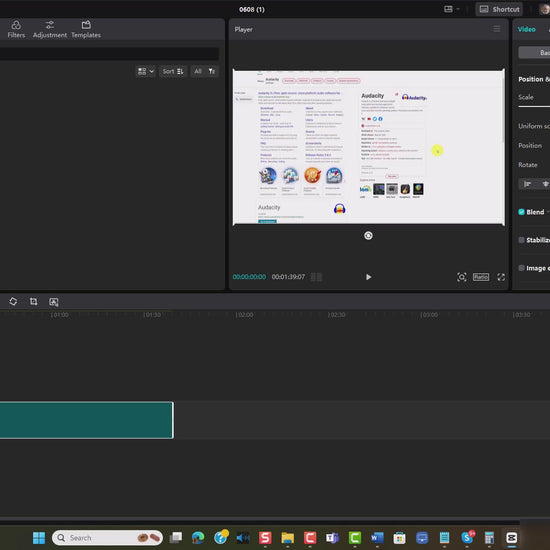Open the Shortcut button
This screenshot has width=550, height=550.
coord(499,9)
